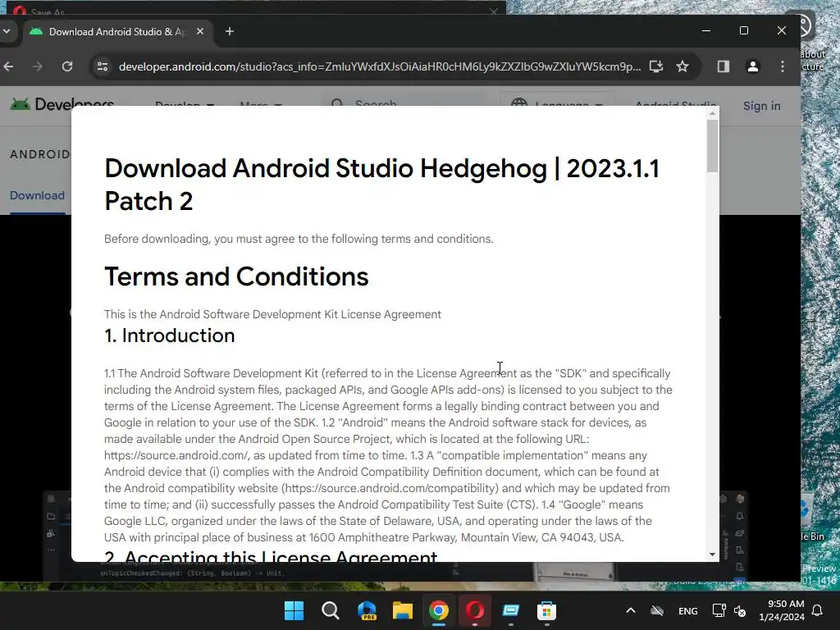Open the network display tray icon
This screenshot has width=840, height=630.
click(x=719, y=610)
